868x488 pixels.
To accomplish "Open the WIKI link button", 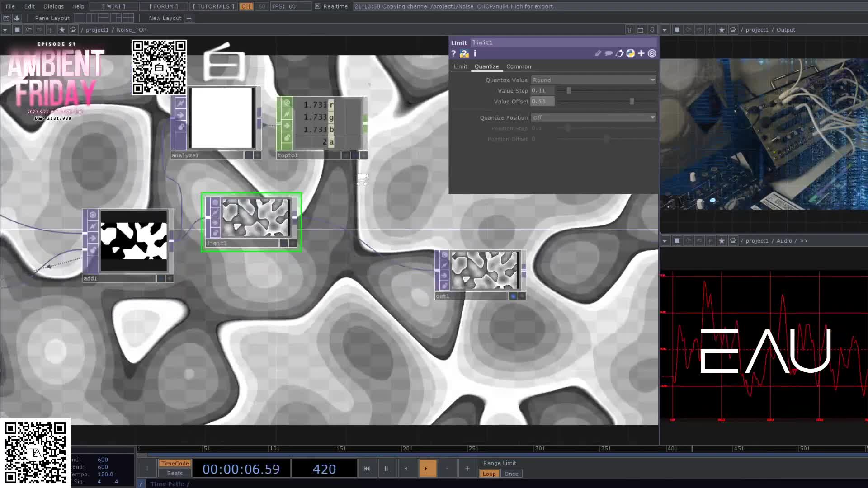I will coord(113,6).
